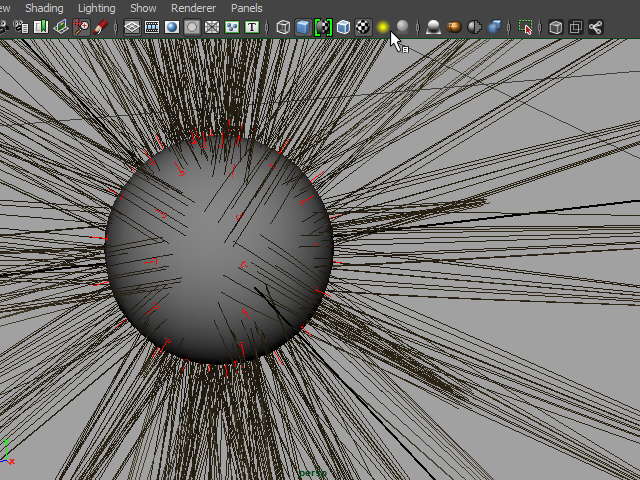Screen dimensions: 640x480
Task: Toggle Depth of Field blue cubes icon
Action: [494, 27]
